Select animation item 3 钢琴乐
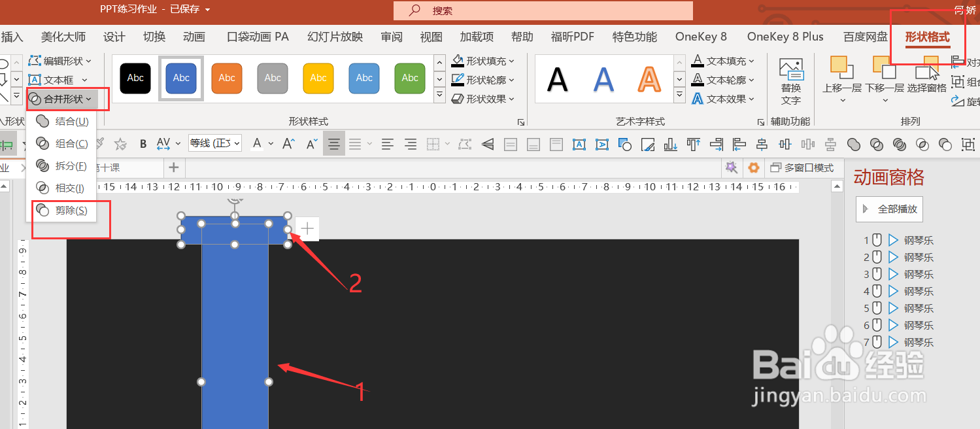Screen dimensions: 980x429 (898, 274)
